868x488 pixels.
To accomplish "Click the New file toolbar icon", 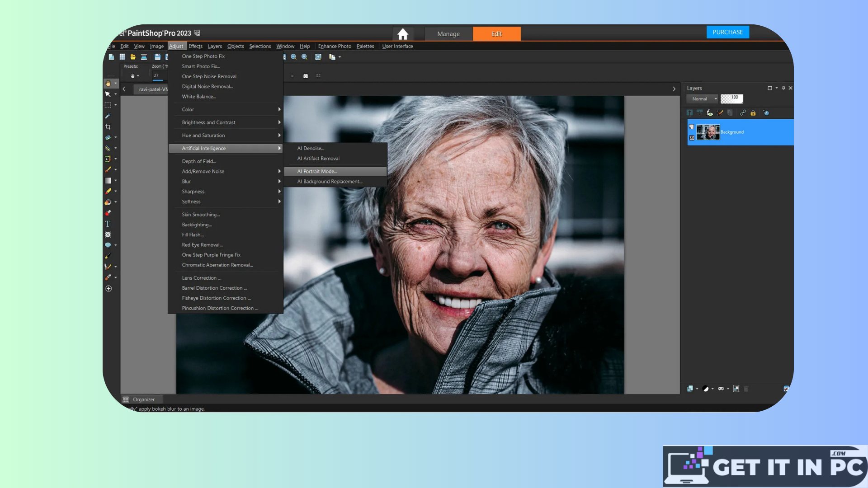I will pos(111,57).
